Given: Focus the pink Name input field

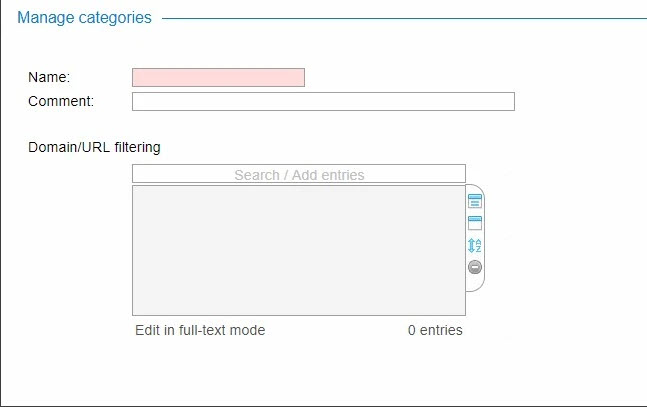Looking at the screenshot, I should click(x=218, y=78).
